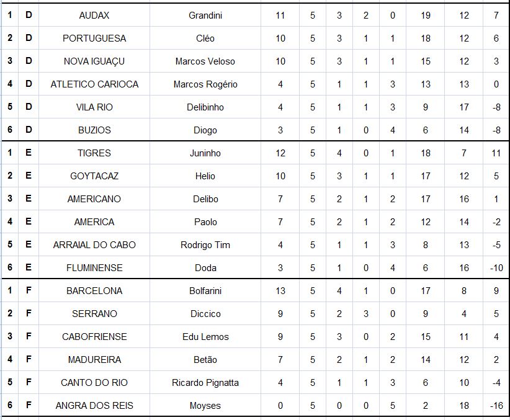Click the Paolo name cell
510x420 pixels.
[205, 222]
